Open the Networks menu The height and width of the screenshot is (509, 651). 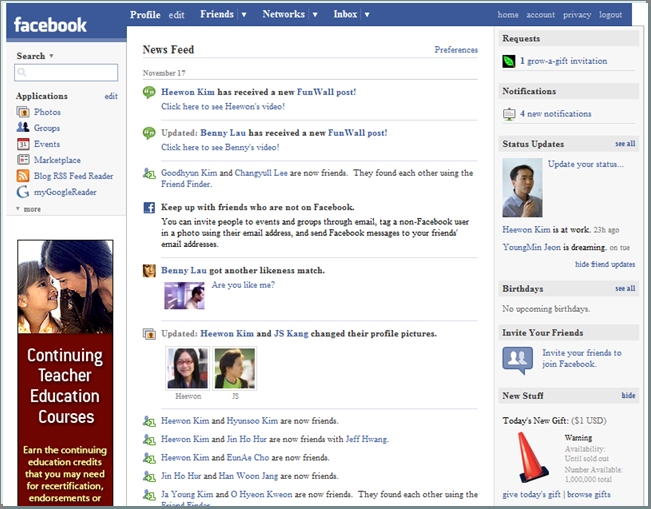click(x=284, y=14)
